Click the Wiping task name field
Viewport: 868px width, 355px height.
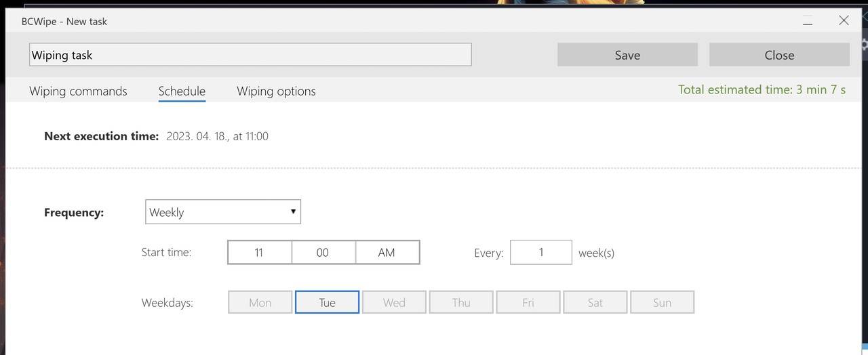click(250, 55)
